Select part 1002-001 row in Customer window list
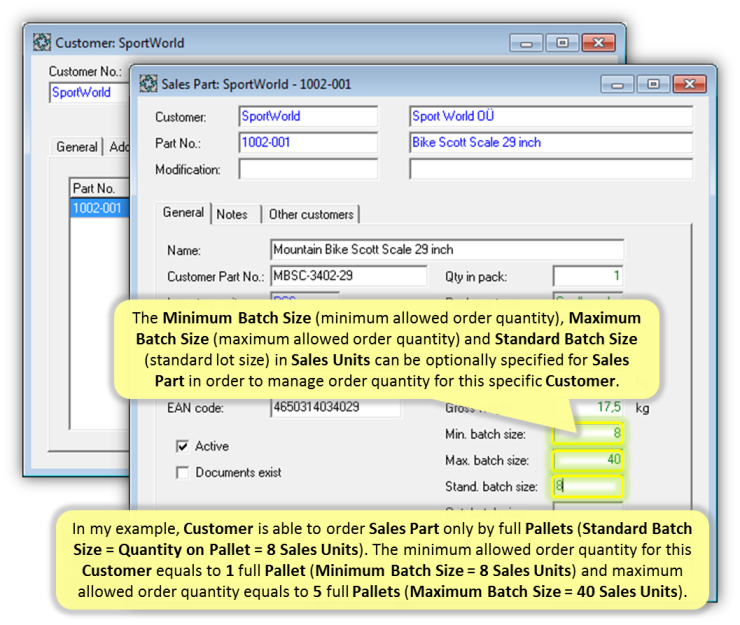Image resolution: width=740 pixels, height=625 pixels. pos(100,208)
